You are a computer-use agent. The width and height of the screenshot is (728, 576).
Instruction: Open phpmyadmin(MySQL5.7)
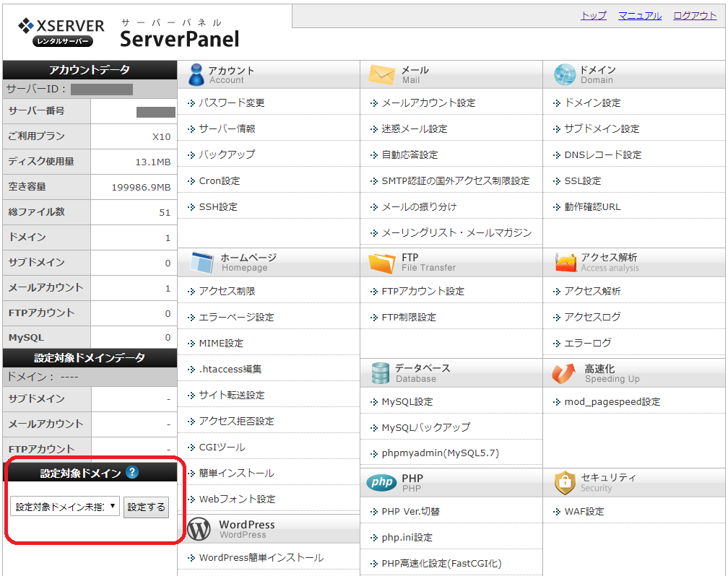pyautogui.click(x=440, y=453)
